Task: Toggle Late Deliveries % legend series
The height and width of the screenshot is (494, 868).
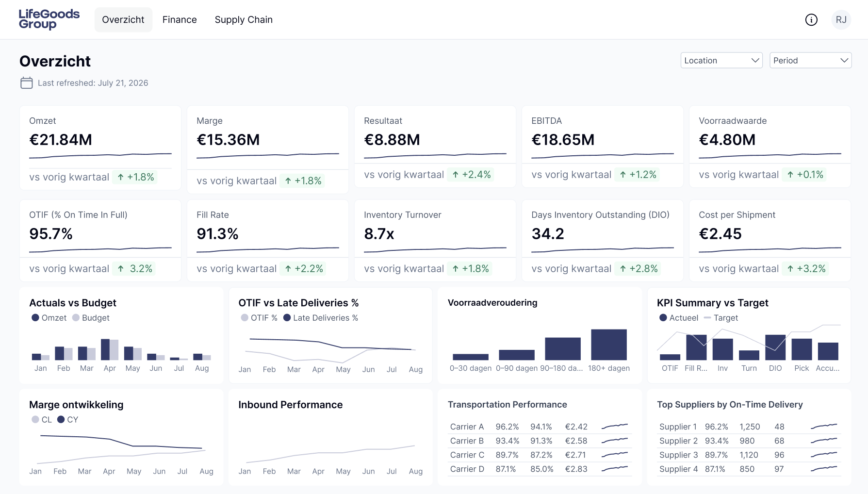Action: click(x=321, y=318)
